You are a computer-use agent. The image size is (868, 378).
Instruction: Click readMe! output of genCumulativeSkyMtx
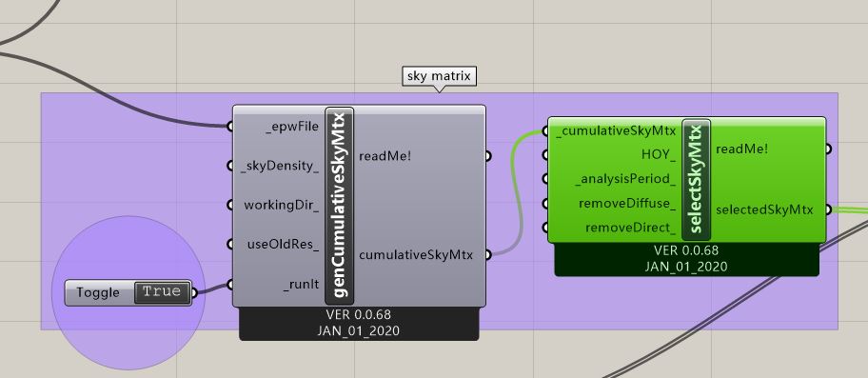click(385, 156)
